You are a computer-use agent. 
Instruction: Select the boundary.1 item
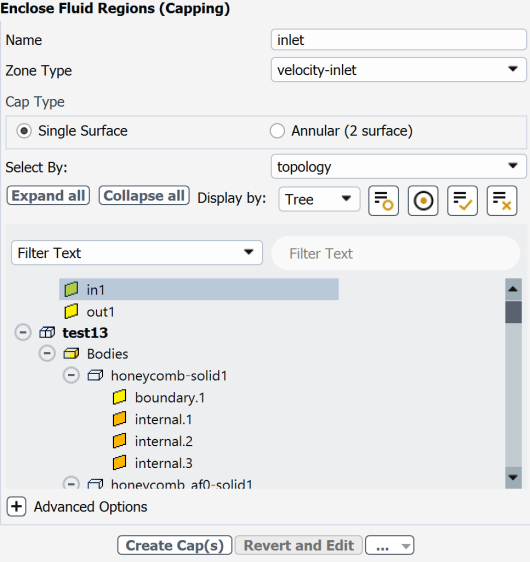(x=170, y=397)
